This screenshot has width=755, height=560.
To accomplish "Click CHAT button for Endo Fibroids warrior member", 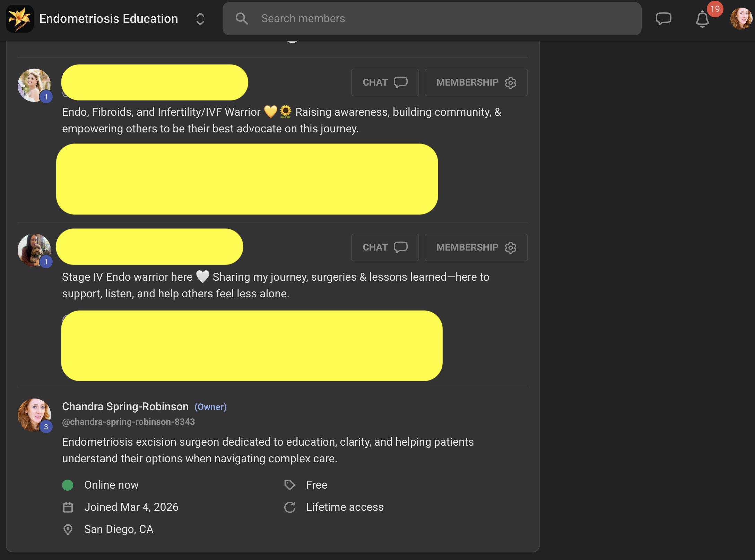I will 385,82.
